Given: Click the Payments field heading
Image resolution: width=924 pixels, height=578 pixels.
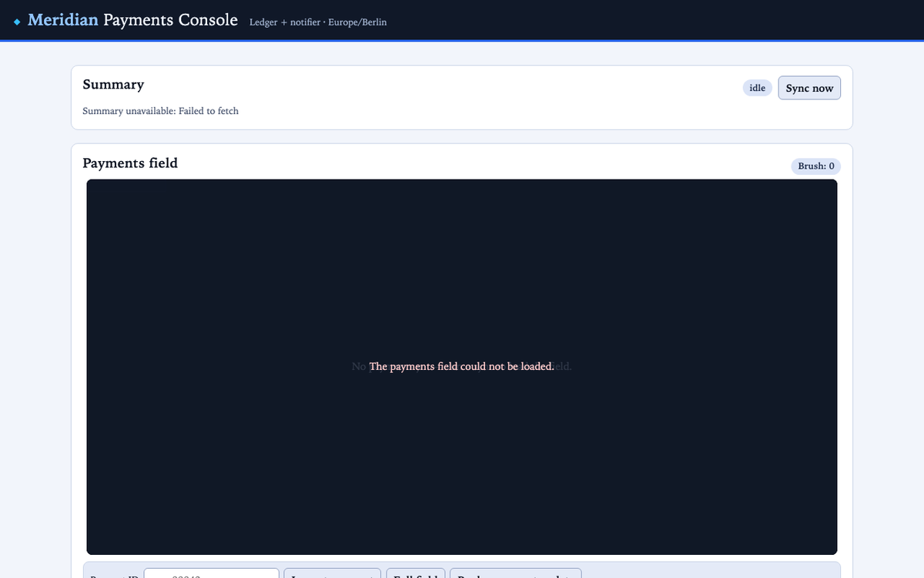Looking at the screenshot, I should pos(130,163).
